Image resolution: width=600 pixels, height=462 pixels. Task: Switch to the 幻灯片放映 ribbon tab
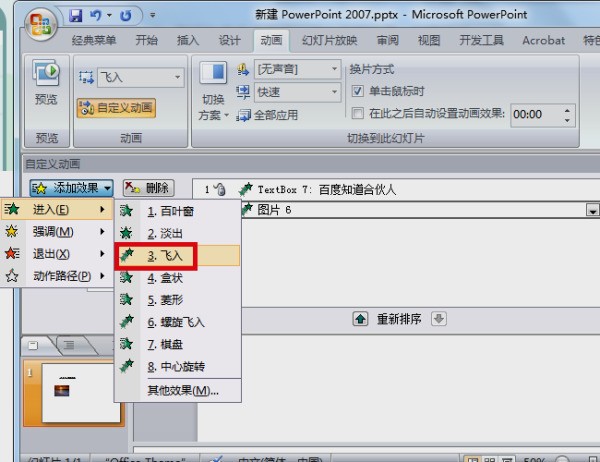[328, 40]
